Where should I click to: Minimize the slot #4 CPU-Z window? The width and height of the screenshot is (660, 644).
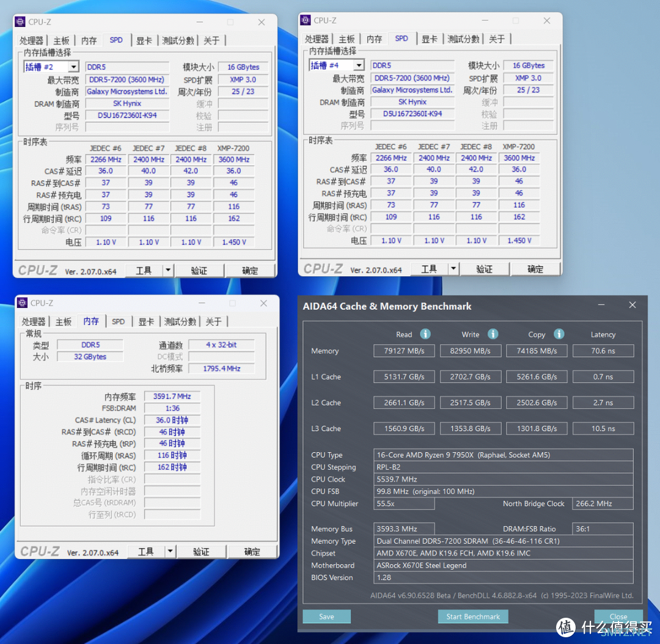point(485,20)
